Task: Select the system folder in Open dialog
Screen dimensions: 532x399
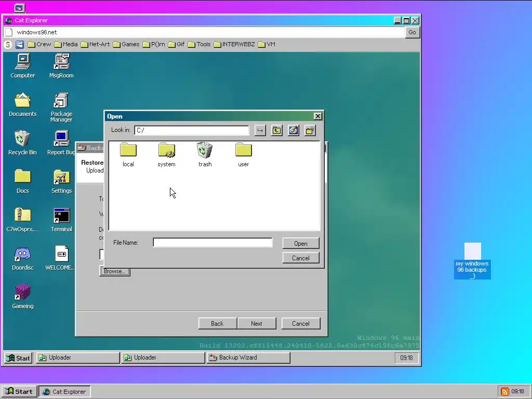Action: click(x=166, y=155)
